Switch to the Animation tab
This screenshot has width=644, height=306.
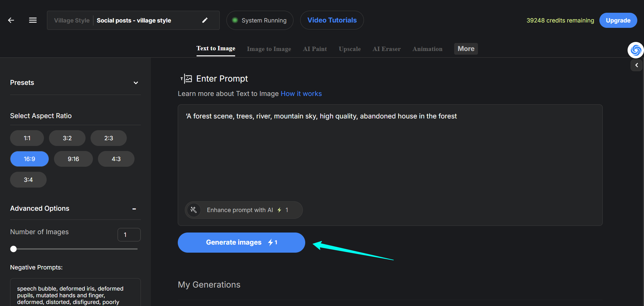click(x=428, y=49)
